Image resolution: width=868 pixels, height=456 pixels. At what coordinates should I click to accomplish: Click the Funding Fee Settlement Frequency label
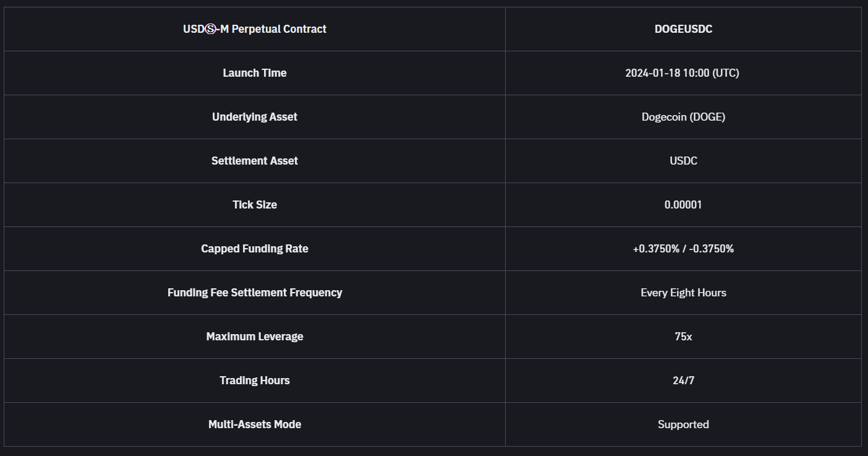[255, 293]
